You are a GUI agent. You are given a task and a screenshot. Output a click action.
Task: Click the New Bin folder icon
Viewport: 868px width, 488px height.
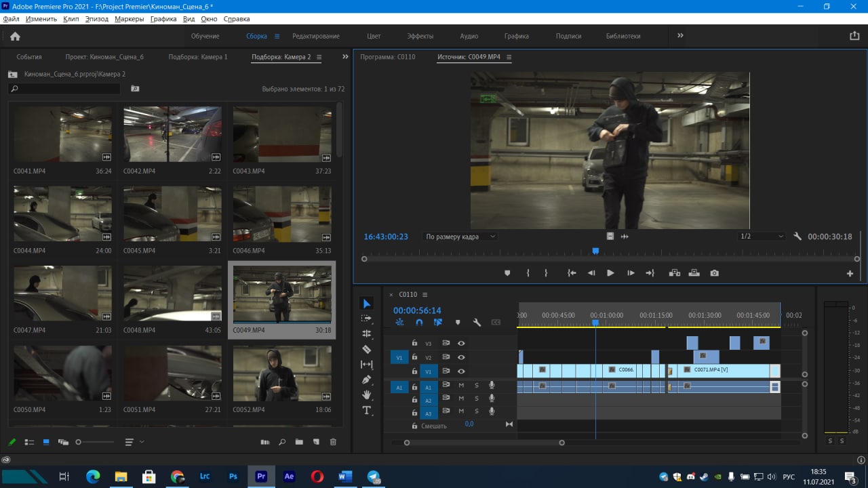pos(299,442)
